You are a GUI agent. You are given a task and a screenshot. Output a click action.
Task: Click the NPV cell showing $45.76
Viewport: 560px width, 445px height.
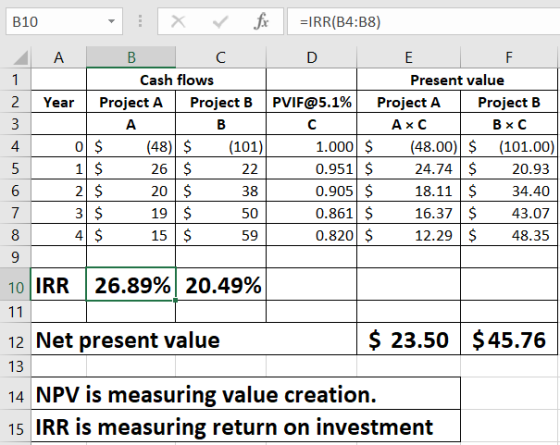pyautogui.click(x=509, y=339)
